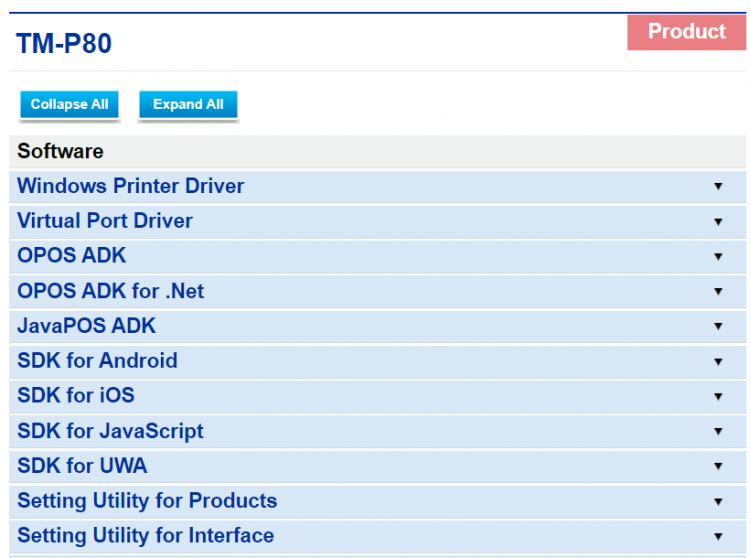The image size is (750, 558).
Task: Open the Setting Utility for Products title
Action: (147, 501)
